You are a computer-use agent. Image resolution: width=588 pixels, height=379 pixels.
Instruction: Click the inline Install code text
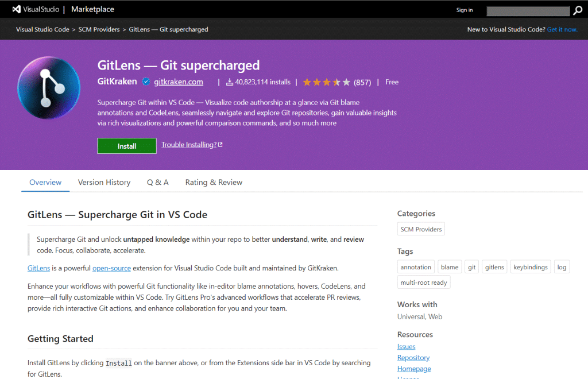point(118,363)
